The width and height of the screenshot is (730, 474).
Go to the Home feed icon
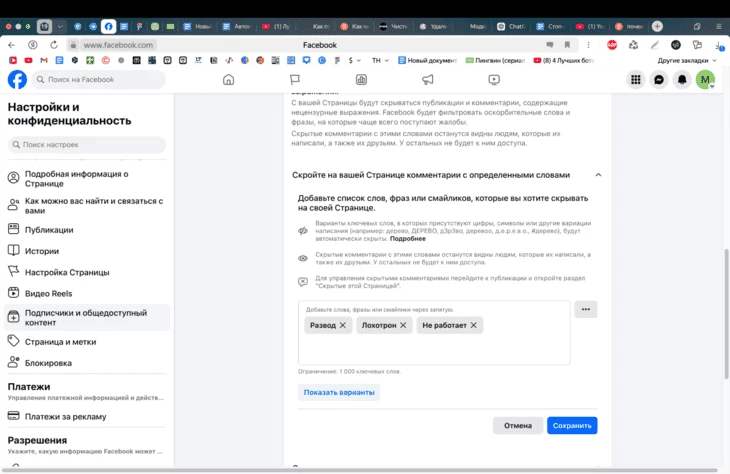pos(228,80)
